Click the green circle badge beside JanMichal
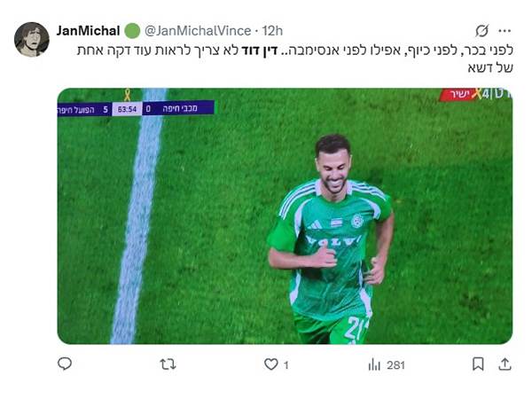Viewport: 532px width, 399px height. [132, 31]
